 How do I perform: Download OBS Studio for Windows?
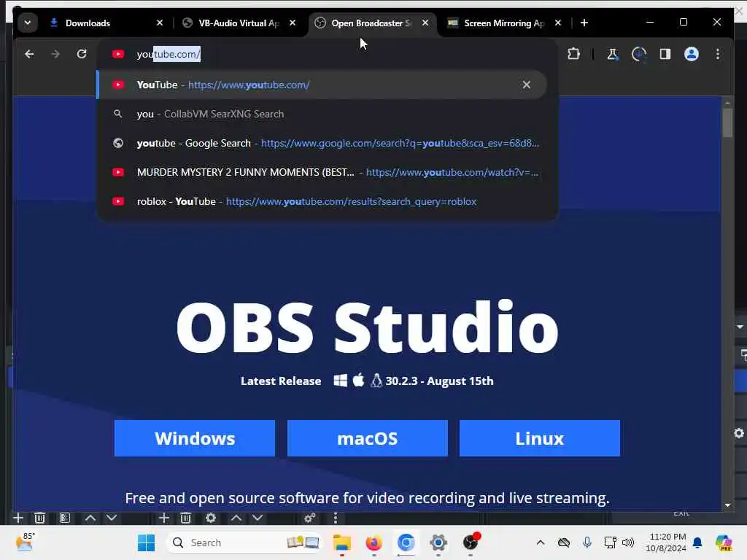tap(194, 438)
